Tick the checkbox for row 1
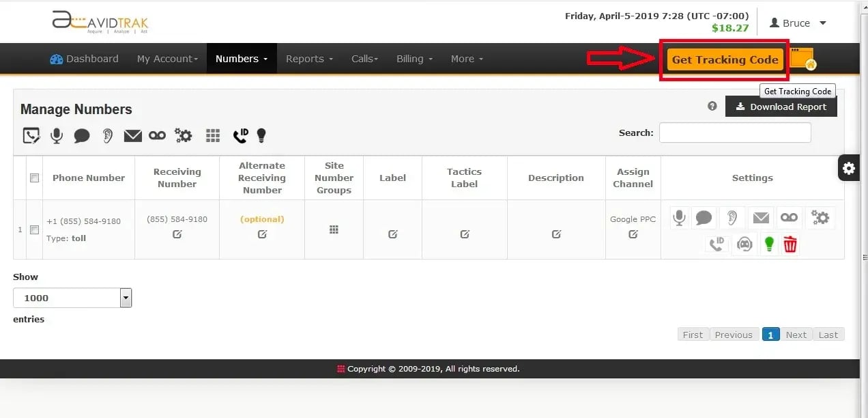This screenshot has height=418, width=868. (35, 230)
